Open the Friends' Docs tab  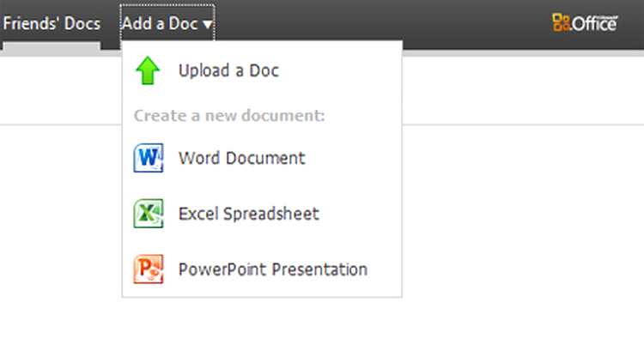52,24
